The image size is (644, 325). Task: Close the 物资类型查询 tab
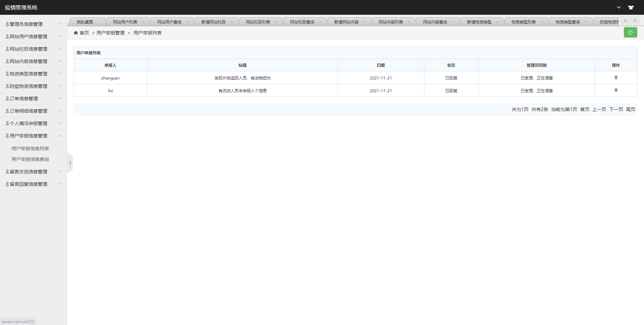click(586, 22)
